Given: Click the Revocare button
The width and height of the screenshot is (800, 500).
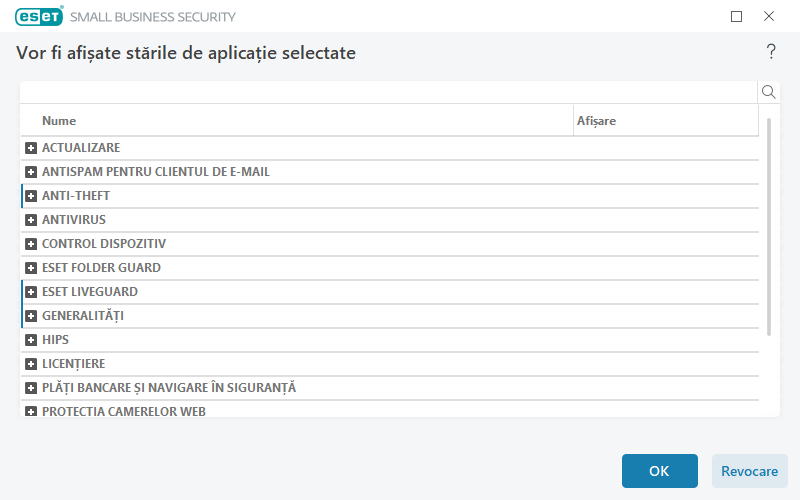Looking at the screenshot, I should click(750, 471).
